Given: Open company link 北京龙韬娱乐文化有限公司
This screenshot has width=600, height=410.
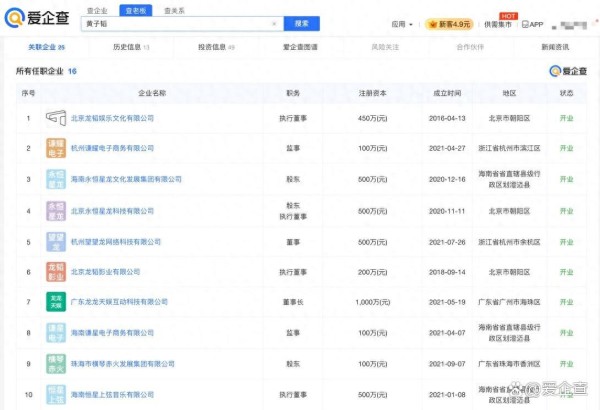Looking at the screenshot, I should (112, 118).
